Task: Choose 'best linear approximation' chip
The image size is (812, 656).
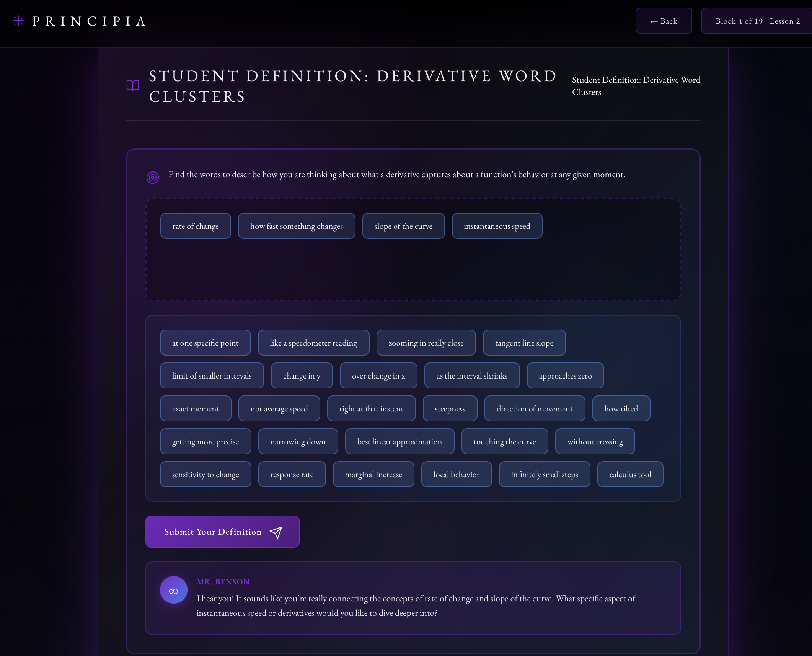Action: (399, 442)
